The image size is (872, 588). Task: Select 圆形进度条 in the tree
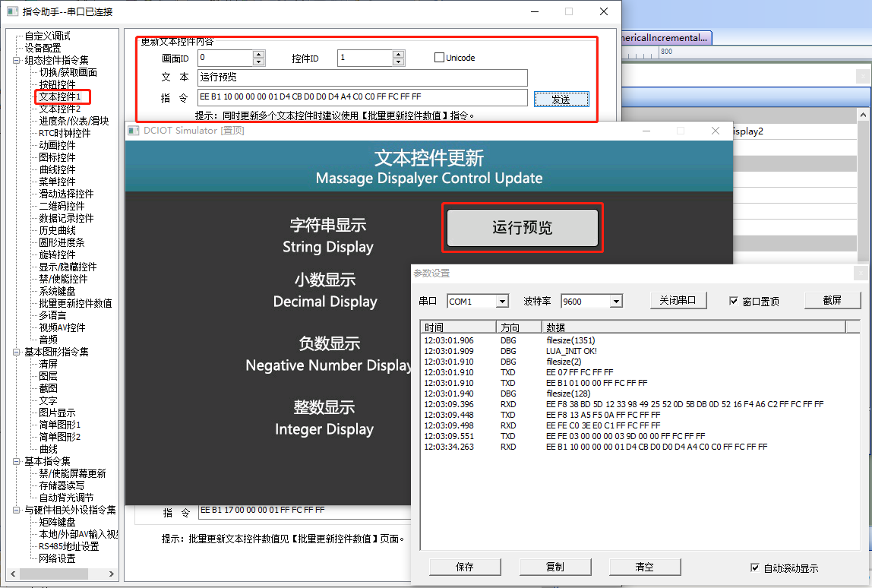coord(62,242)
